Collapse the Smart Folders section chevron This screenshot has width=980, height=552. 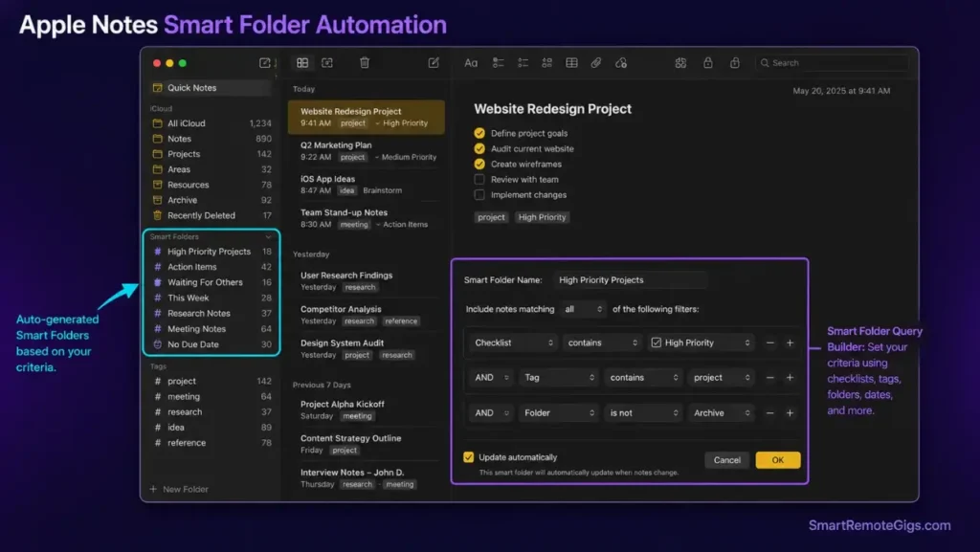point(268,237)
